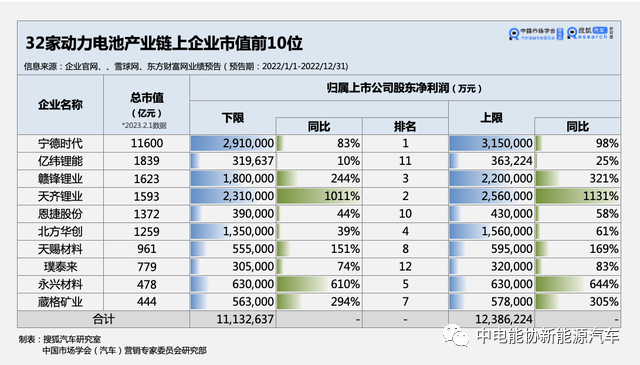This screenshot has width=640, height=365.
Task: Click the 244% year-over-year cell
Action: (319, 178)
